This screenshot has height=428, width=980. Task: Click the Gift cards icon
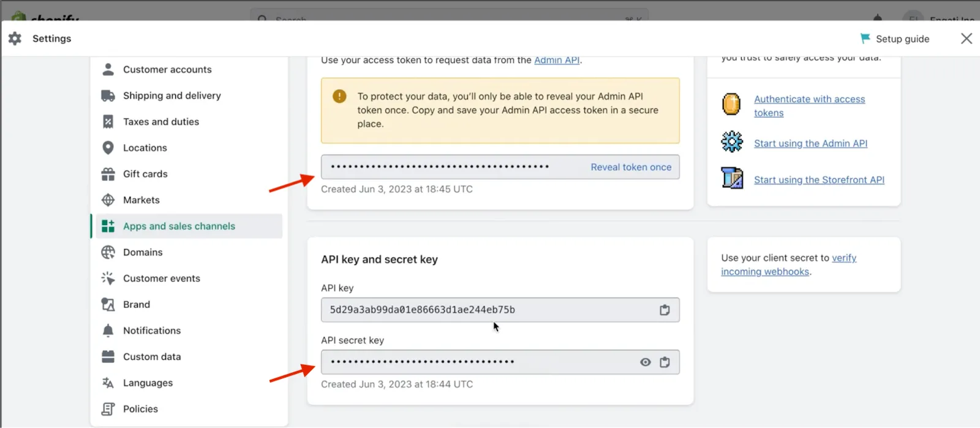coord(108,174)
